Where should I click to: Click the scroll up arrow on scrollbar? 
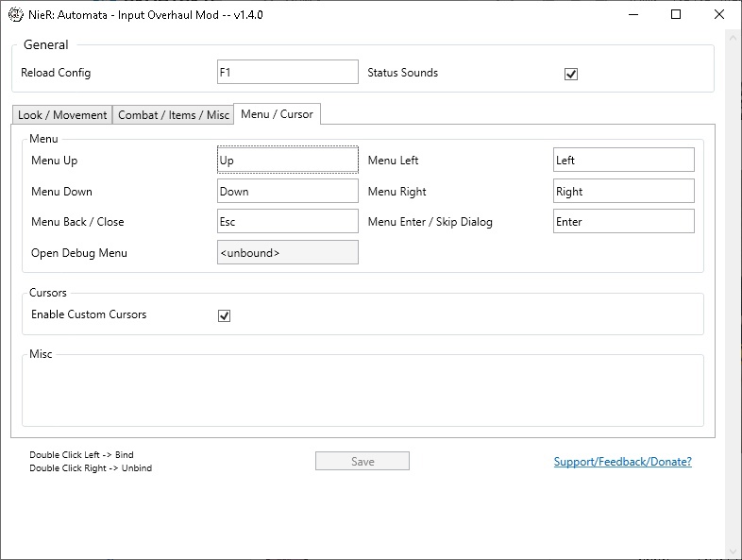[x=733, y=38]
